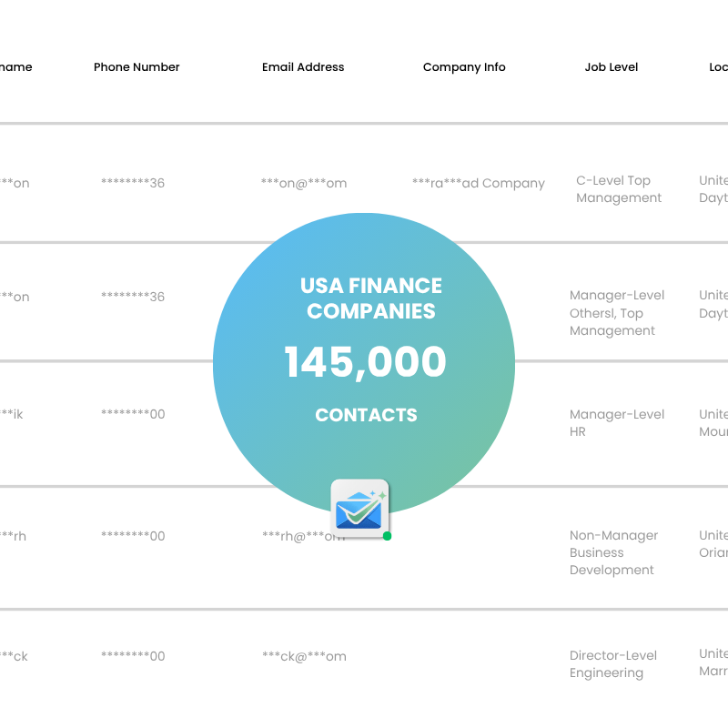Open the ***ck@***om email address
The width and height of the screenshot is (728, 728).
[x=304, y=656]
